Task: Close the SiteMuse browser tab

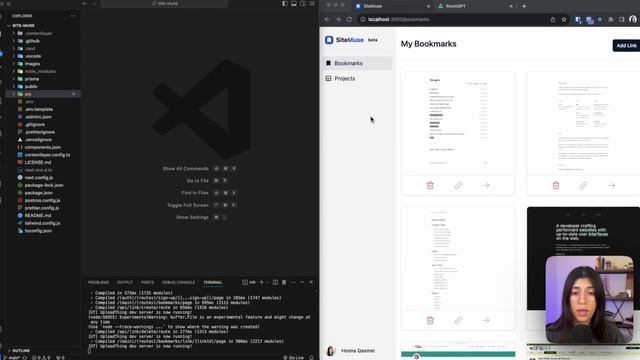Action: tap(428, 6)
